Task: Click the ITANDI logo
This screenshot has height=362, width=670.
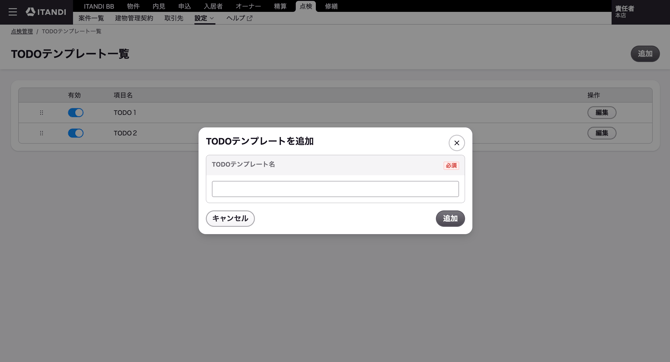Action: pyautogui.click(x=46, y=12)
